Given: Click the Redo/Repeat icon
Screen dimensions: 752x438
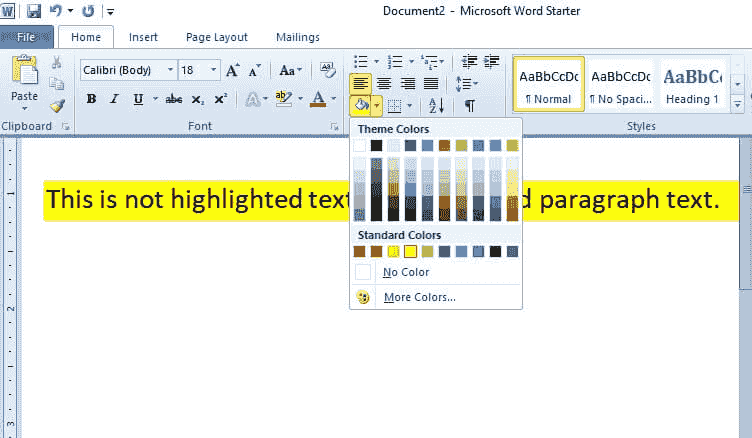Looking at the screenshot, I should (88, 11).
